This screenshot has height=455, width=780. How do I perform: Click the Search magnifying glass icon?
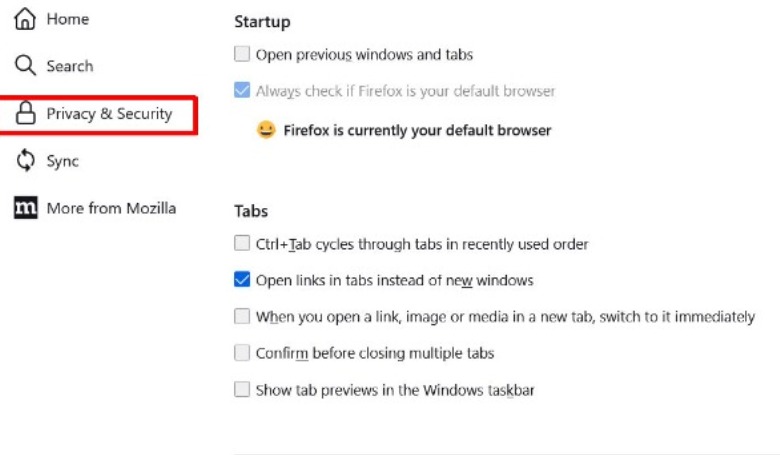(x=26, y=66)
